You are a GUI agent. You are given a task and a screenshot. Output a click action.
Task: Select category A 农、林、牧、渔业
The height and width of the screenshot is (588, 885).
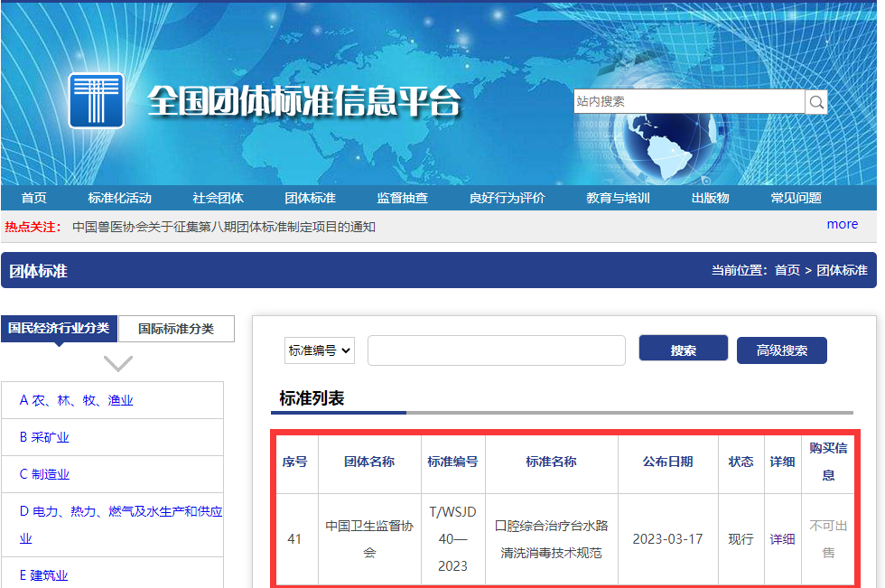click(x=76, y=401)
